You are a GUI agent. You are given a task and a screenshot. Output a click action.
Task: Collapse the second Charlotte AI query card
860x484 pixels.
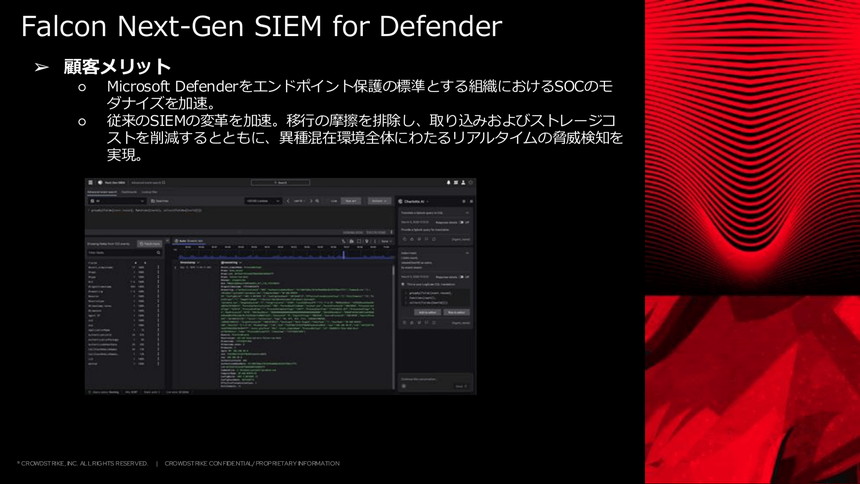click(x=467, y=253)
